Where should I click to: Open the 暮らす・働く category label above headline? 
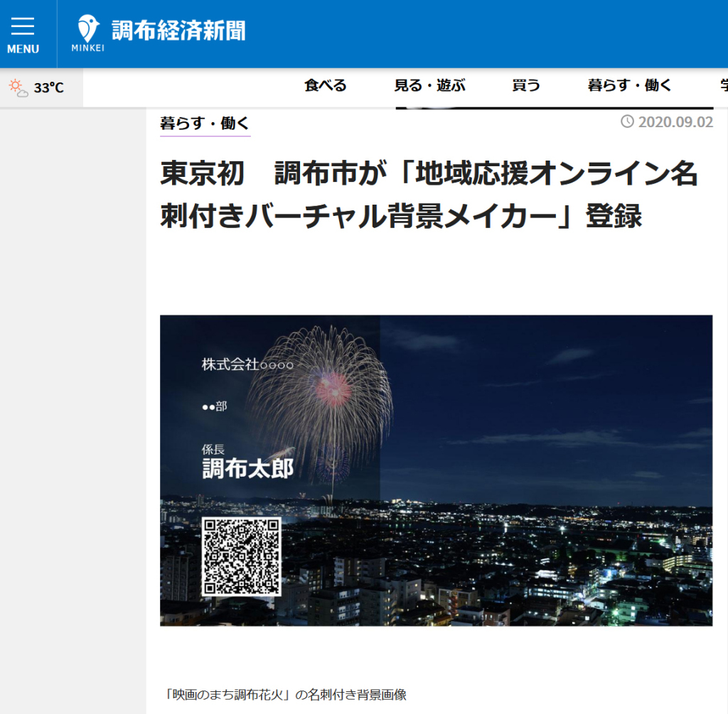pos(205,123)
